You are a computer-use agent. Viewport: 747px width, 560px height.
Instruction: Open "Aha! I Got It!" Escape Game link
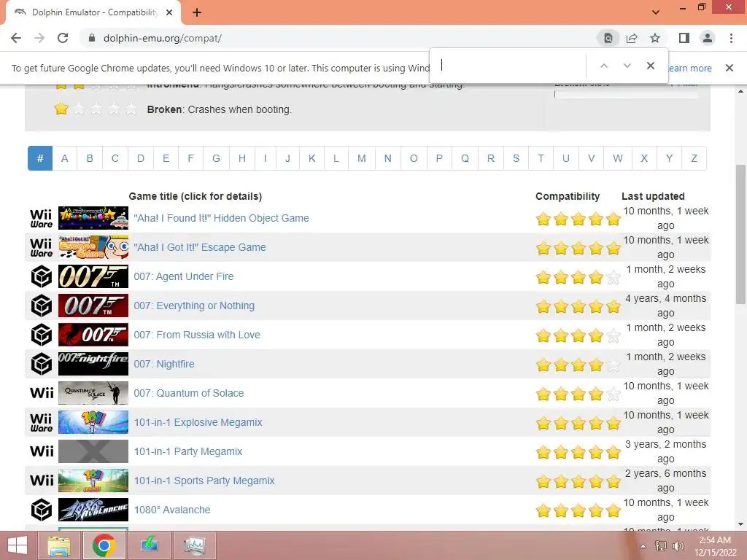point(200,247)
